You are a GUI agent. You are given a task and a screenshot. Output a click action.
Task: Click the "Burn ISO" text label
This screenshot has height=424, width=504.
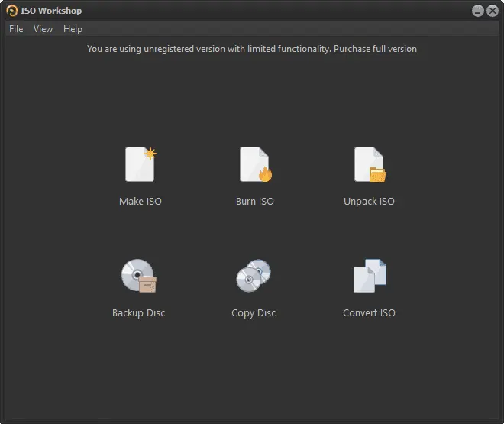[x=255, y=202]
